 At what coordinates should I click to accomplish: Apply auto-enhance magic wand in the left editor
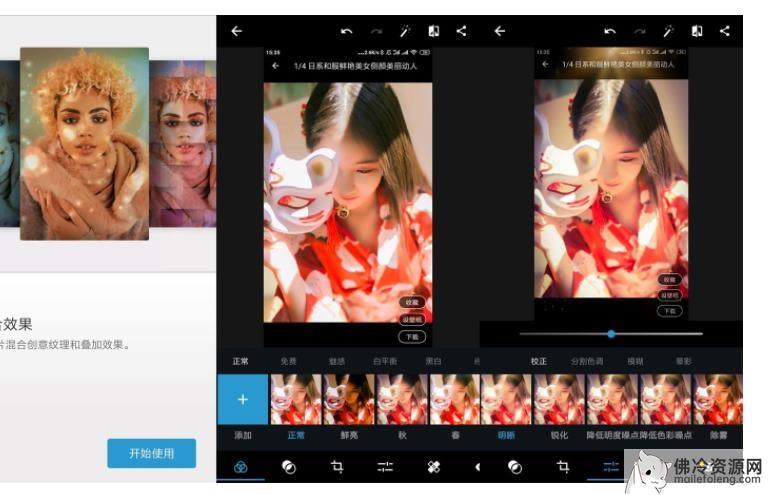[403, 31]
